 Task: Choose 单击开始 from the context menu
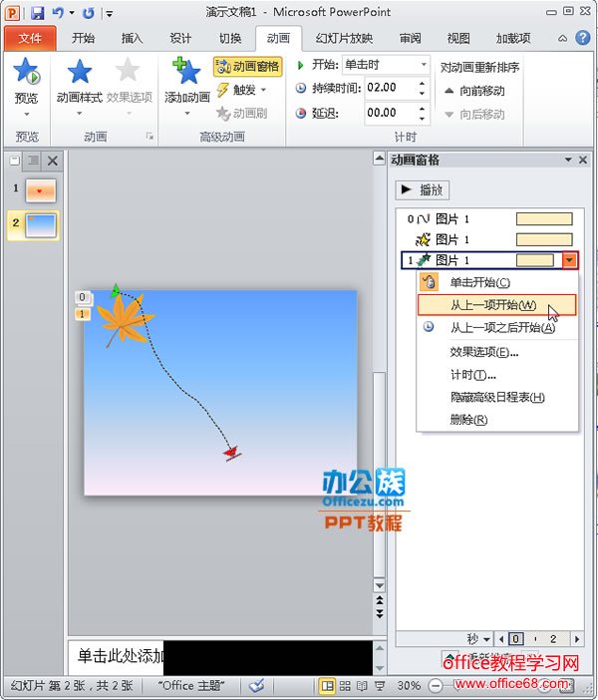tap(496, 282)
